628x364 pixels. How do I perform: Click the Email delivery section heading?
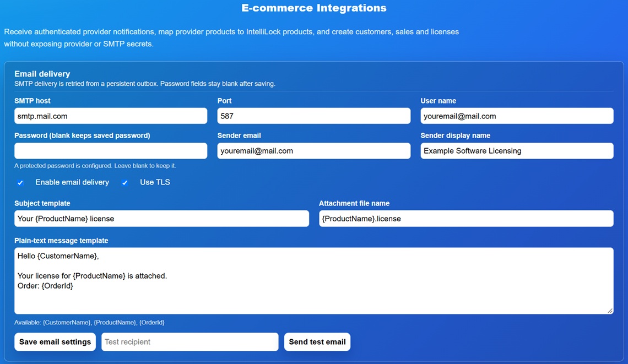point(42,74)
